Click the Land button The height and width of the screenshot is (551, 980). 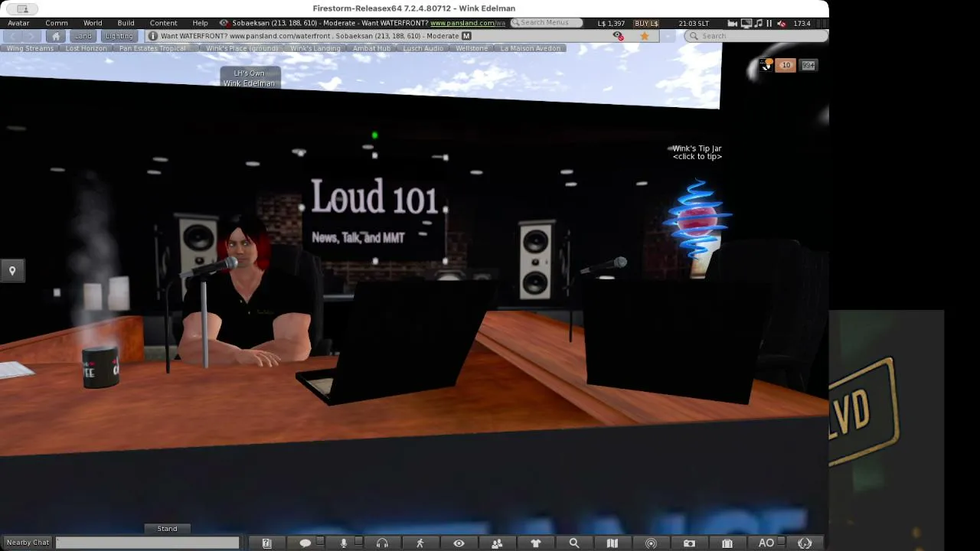point(83,36)
